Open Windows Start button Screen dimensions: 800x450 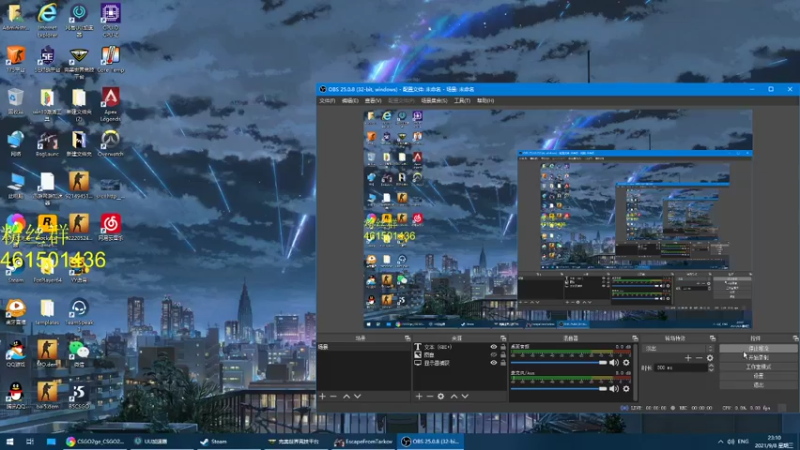[9, 442]
